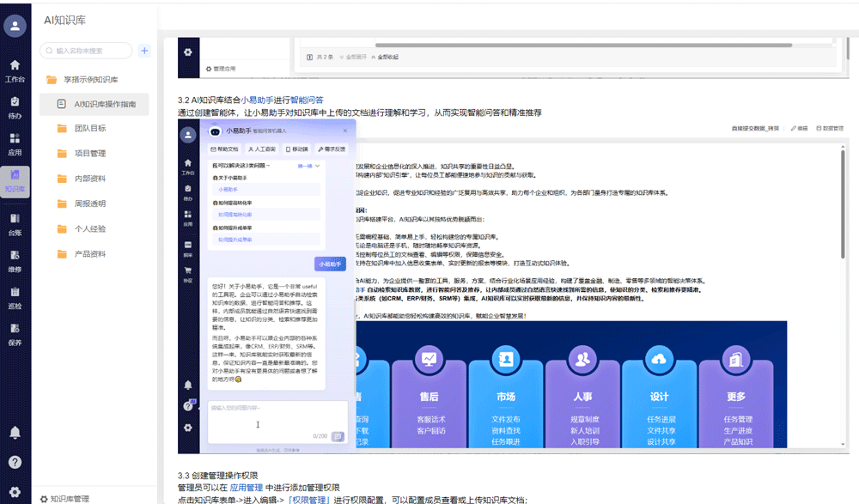Open the 产品资料 folder
859x504 pixels.
(x=89, y=253)
